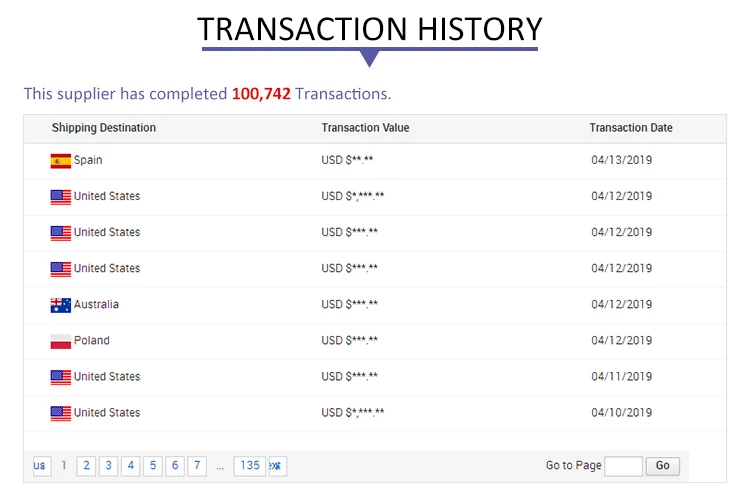The width and height of the screenshot is (750, 490).
Task: Click the downward triangle under title
Action: click(x=369, y=58)
